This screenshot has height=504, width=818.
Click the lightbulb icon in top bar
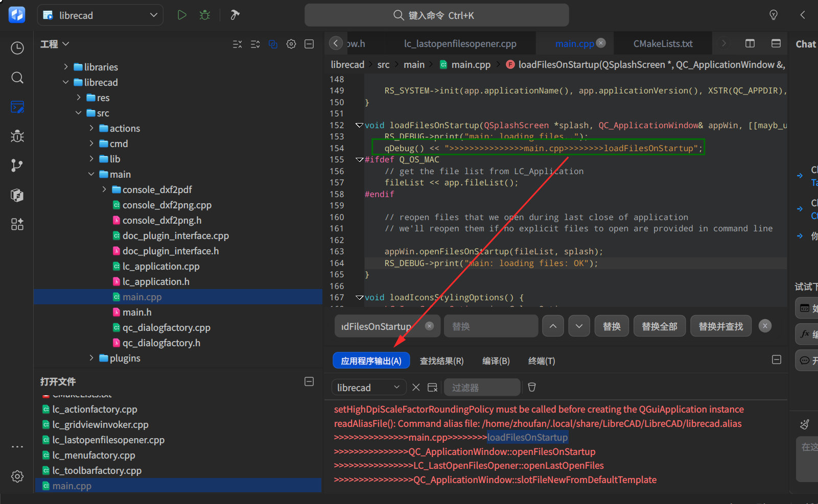[774, 15]
